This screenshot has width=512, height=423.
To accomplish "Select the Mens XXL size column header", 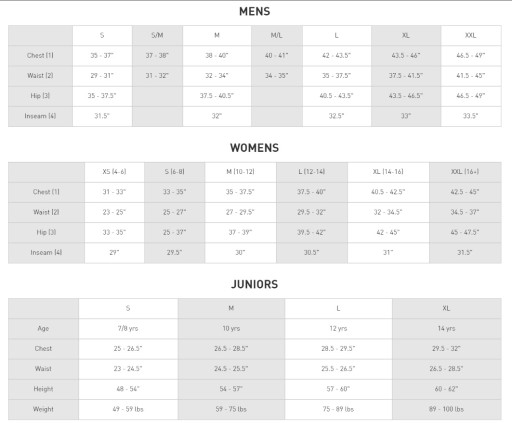I will [471, 35].
